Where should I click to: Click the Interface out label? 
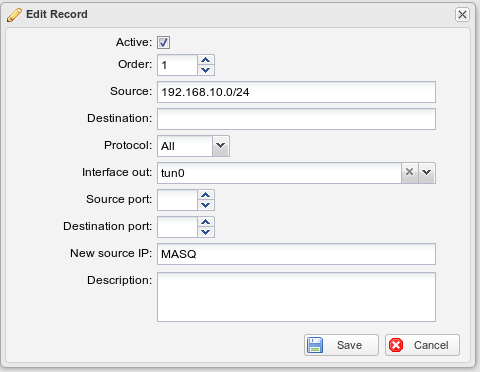point(117,172)
